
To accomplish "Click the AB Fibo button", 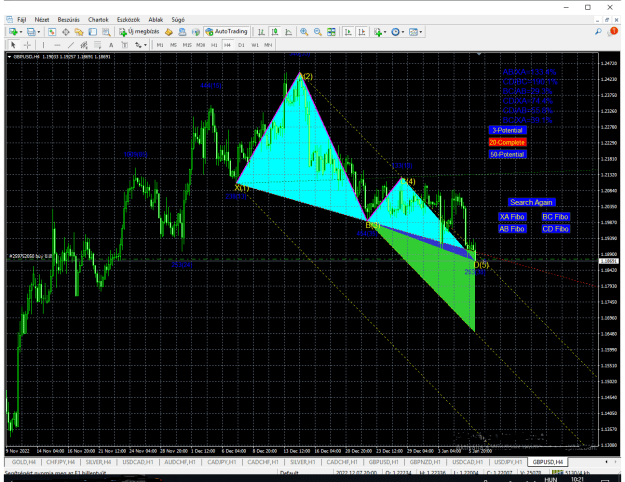I will pos(512,229).
